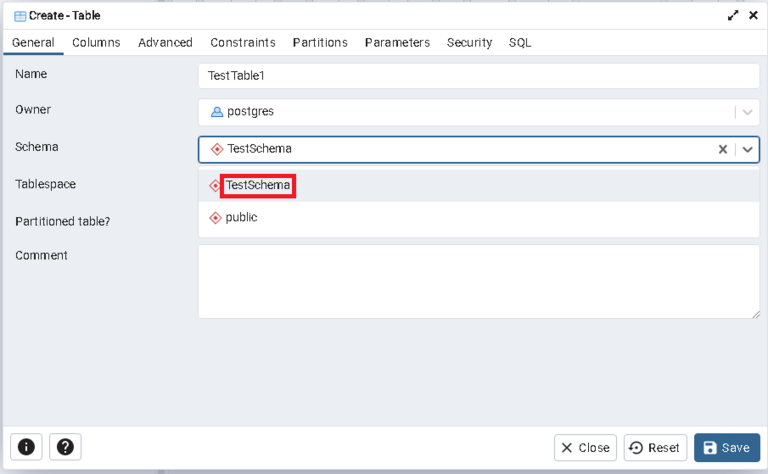
Task: Close the Create Table dialog window
Action: point(753,15)
